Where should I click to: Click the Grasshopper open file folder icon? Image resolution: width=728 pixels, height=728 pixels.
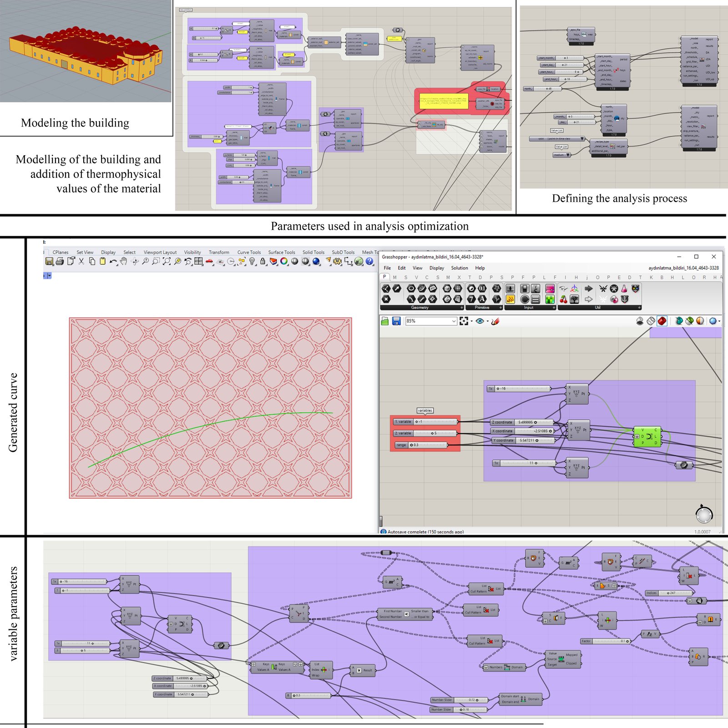(385, 321)
